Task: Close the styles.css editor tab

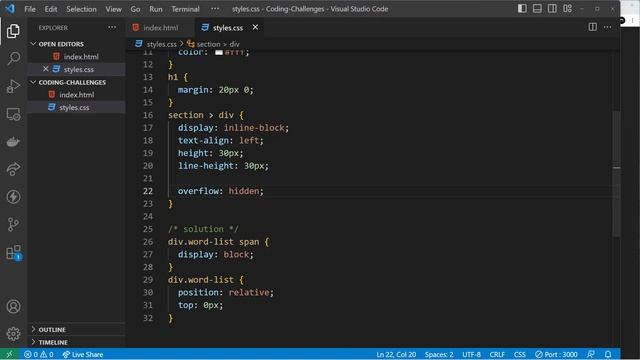Action: point(255,27)
